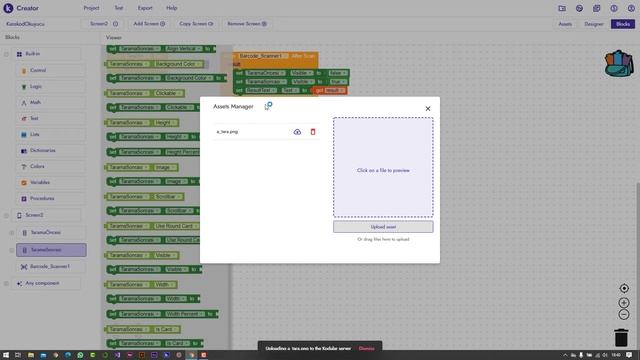The width and height of the screenshot is (640, 360).
Task: Open the projects folder icon in header
Action: click(x=562, y=8)
